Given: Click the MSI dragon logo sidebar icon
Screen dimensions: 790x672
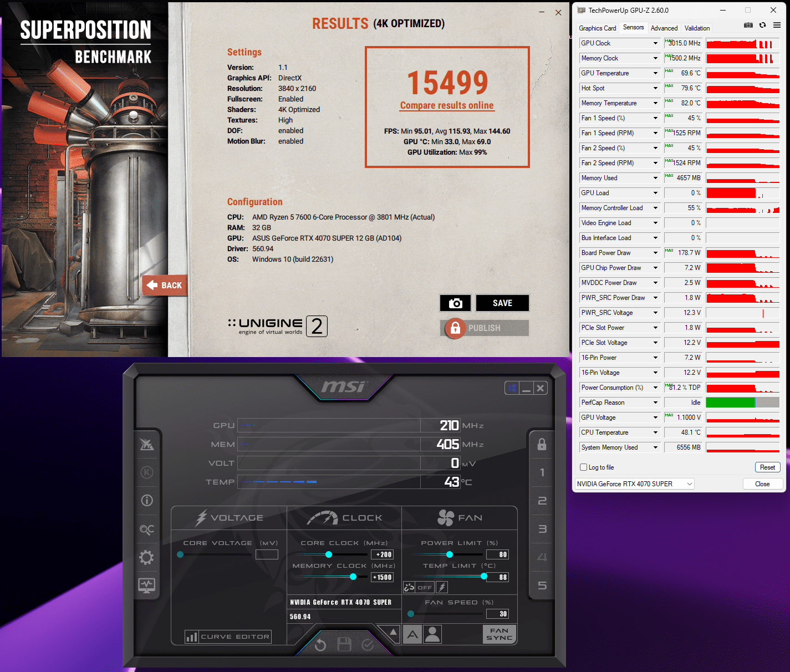Looking at the screenshot, I should (147, 444).
